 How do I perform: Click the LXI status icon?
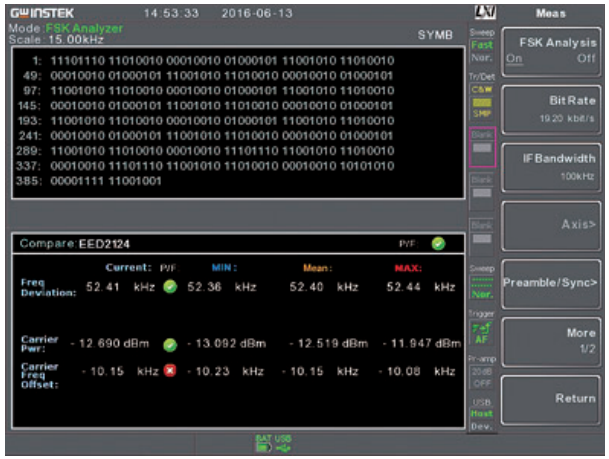coord(485,12)
